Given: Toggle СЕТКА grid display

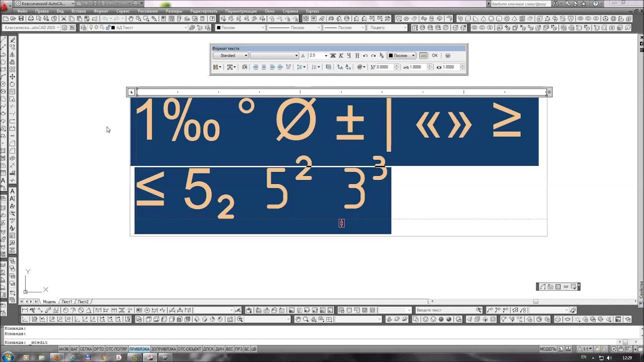Looking at the screenshot, I should [x=86, y=349].
